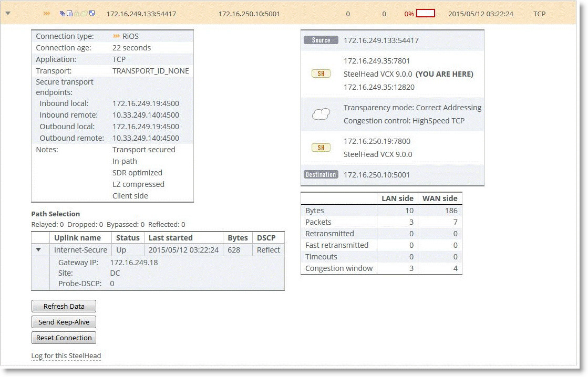
Task: Click the blue shield icon in header row
Action: [x=92, y=14]
